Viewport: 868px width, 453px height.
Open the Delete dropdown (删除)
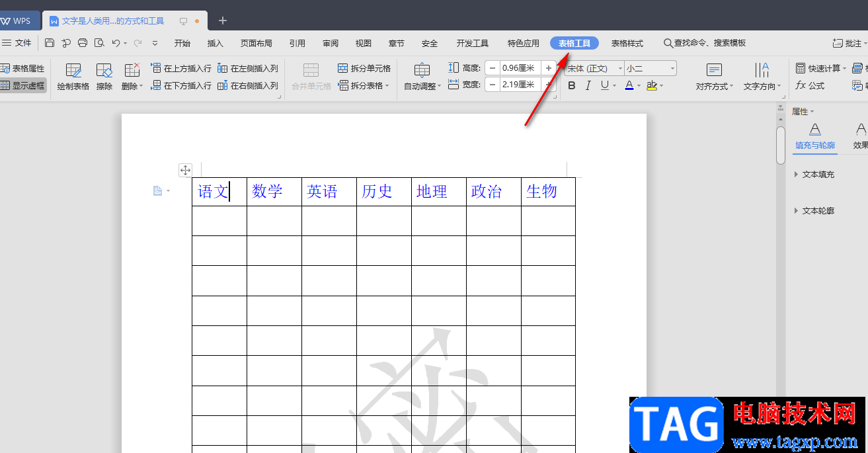(132, 77)
